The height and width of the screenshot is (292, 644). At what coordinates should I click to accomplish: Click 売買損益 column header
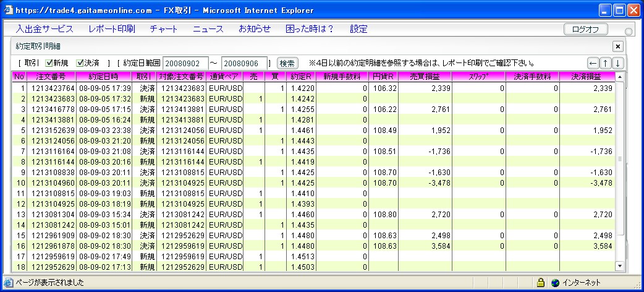tap(425, 77)
